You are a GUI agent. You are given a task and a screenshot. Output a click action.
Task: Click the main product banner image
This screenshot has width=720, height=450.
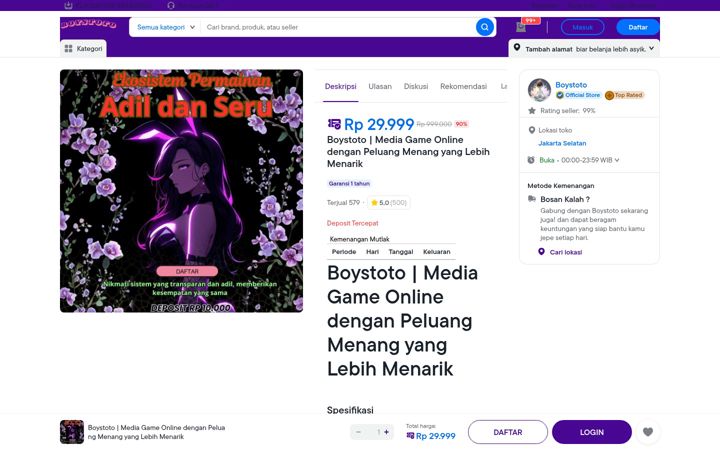coord(181,191)
